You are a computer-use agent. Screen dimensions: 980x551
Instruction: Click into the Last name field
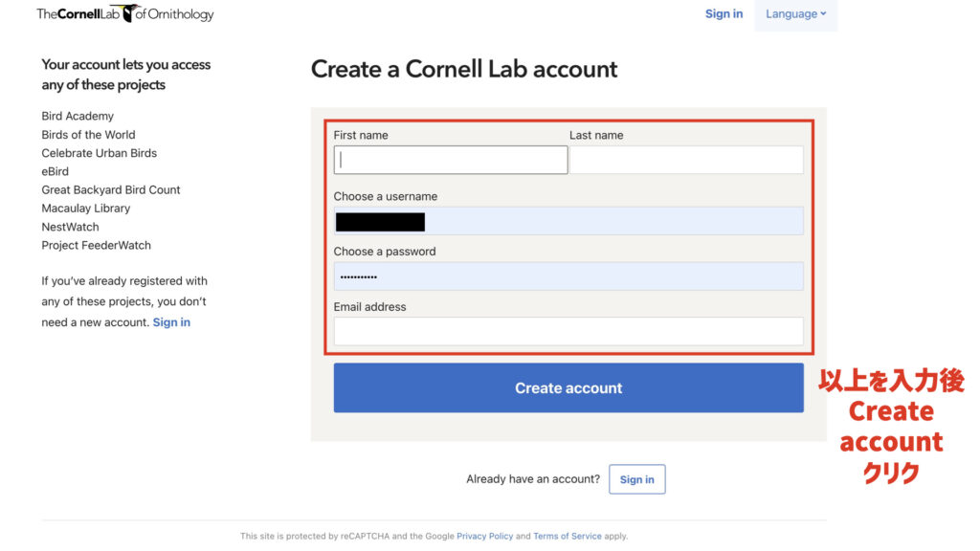686,160
